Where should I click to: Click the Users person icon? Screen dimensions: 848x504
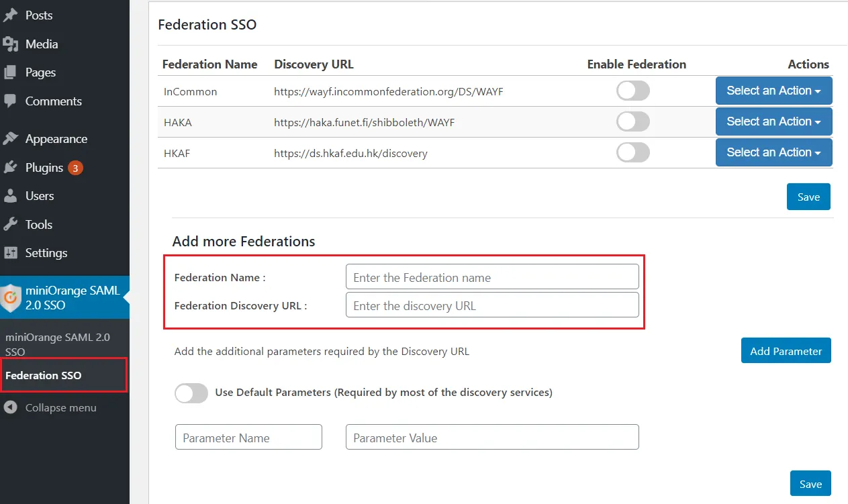coord(10,196)
